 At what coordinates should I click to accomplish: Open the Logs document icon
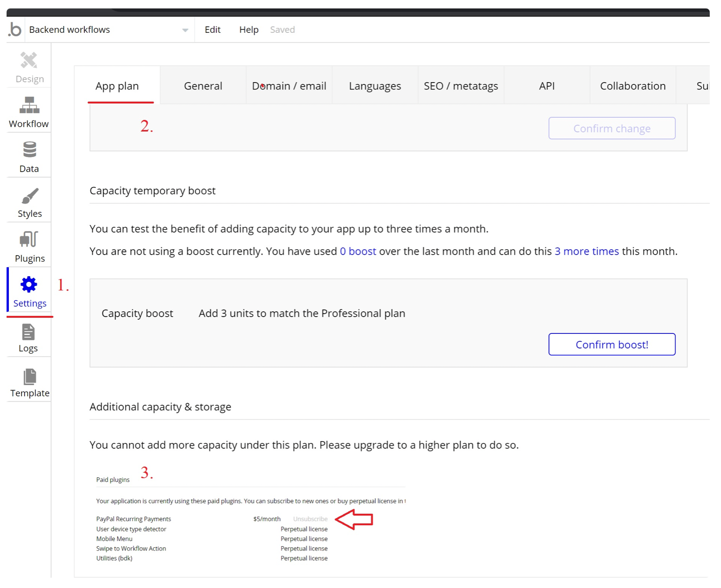29,332
